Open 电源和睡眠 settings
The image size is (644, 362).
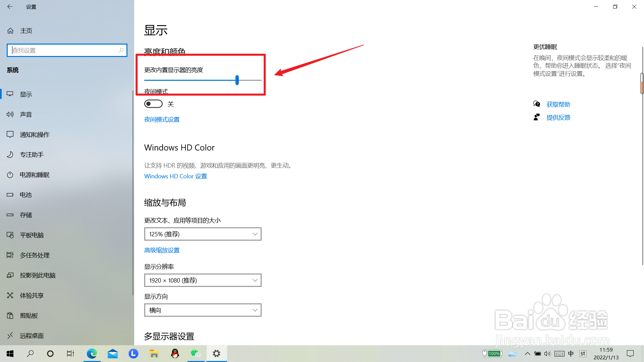click(34, 175)
